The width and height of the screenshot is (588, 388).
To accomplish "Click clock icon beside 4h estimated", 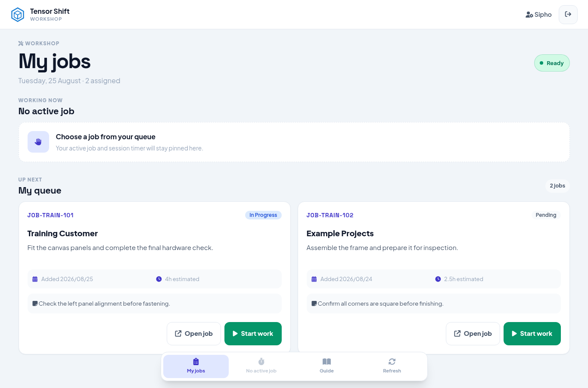I will click(159, 279).
